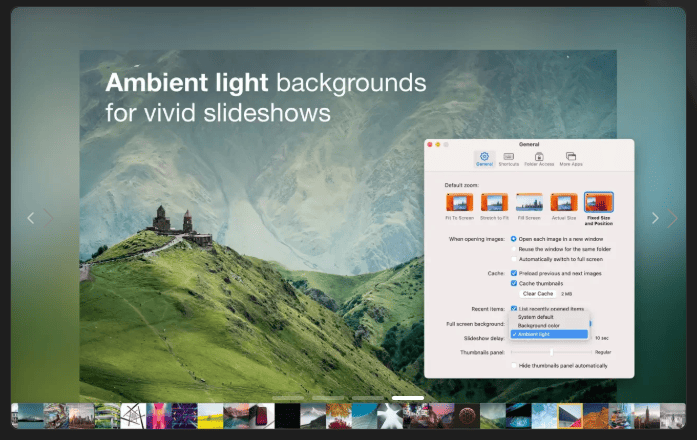
Task: Uncheck Preload previous and next images
Action: click(513, 273)
